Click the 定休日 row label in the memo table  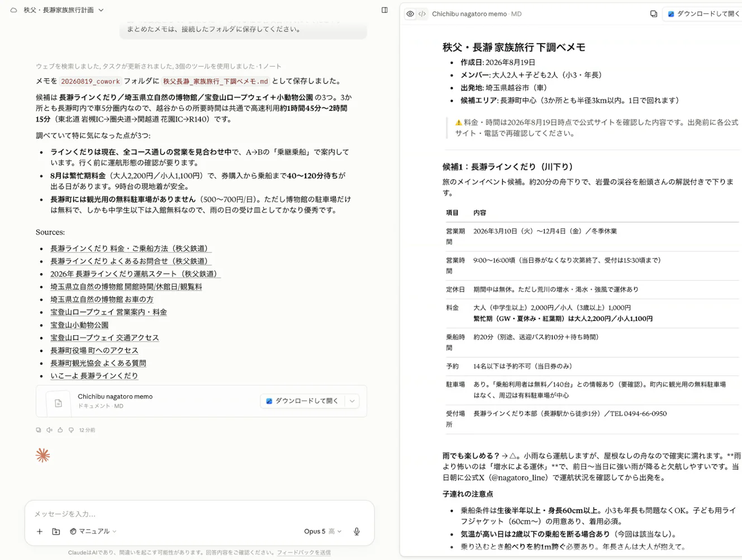[455, 290]
